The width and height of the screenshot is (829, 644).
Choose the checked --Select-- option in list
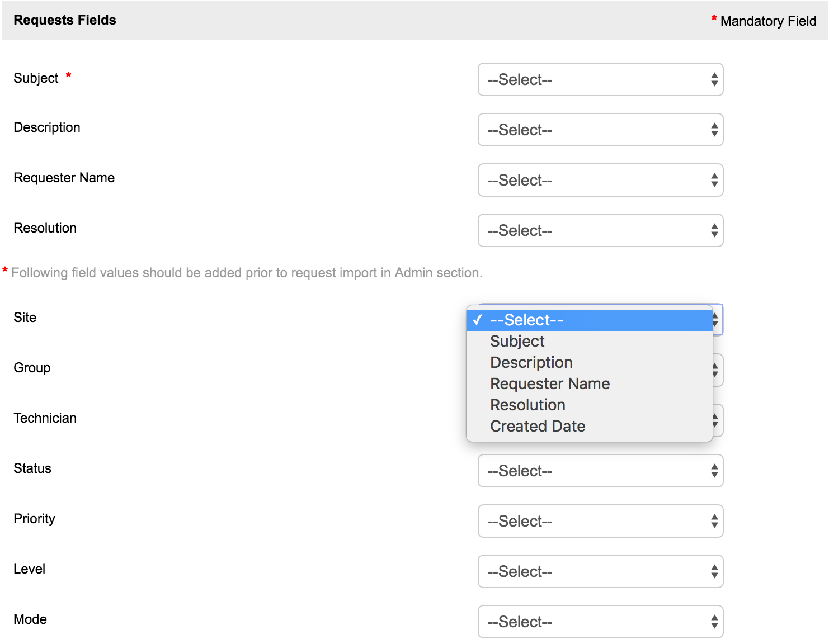588,320
